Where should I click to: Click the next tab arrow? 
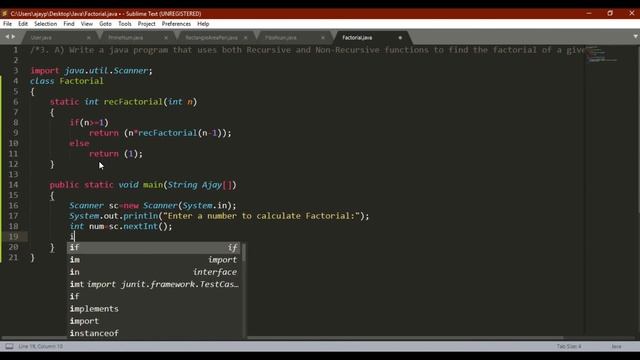pos(13,37)
